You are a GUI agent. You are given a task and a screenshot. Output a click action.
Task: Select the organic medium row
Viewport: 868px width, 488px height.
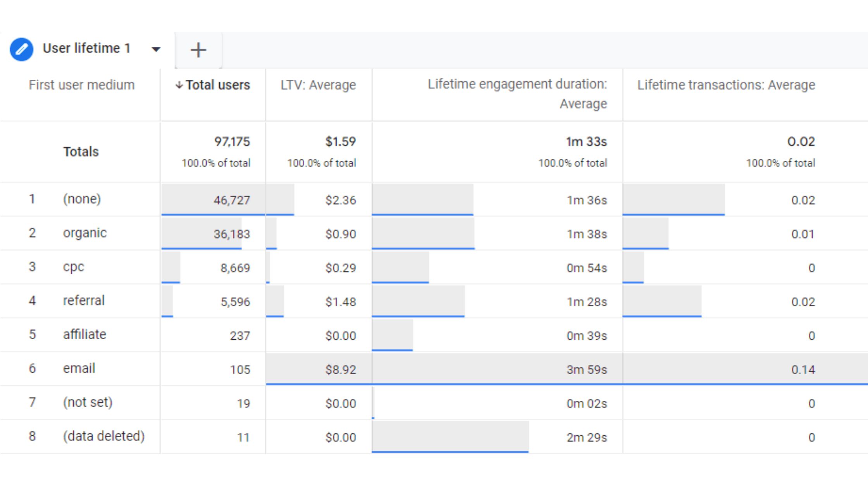click(85, 233)
